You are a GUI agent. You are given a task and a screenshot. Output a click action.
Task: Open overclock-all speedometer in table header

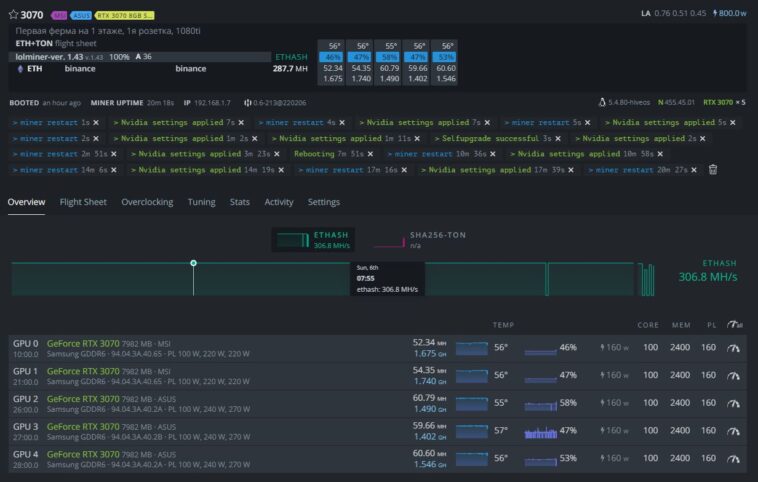(735, 325)
